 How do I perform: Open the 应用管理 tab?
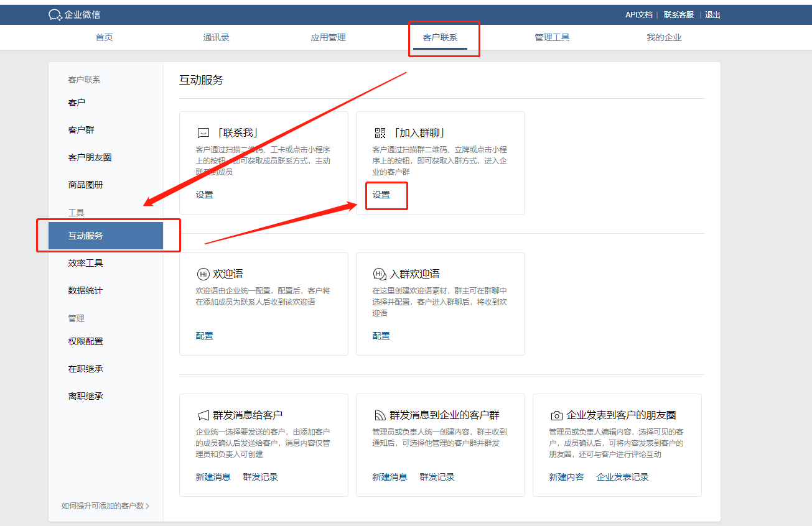328,37
